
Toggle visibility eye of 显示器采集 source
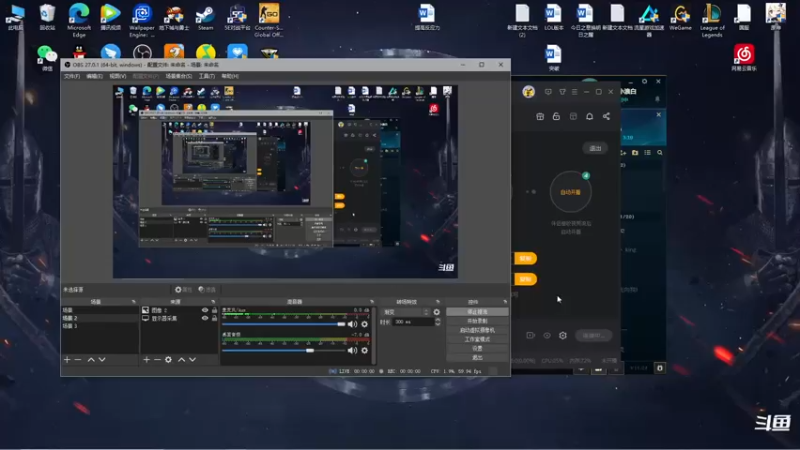coord(205,318)
